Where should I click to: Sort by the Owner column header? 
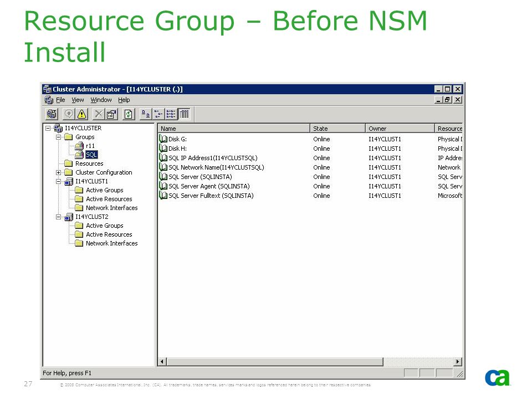pos(400,128)
